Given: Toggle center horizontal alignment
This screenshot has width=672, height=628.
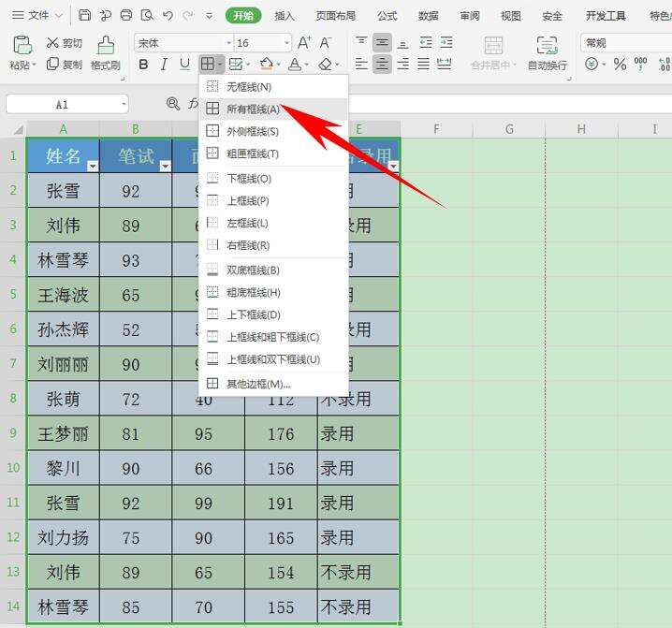Looking at the screenshot, I should tap(382, 65).
